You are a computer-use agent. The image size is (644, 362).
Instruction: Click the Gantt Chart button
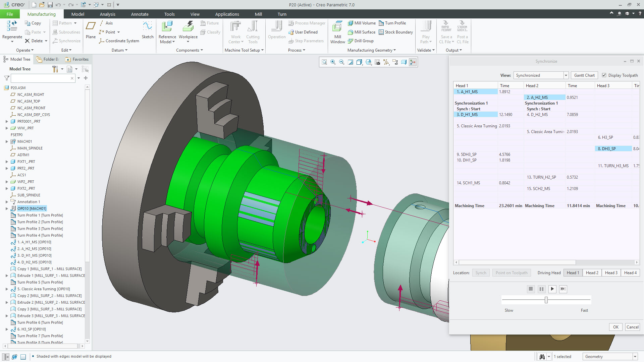pos(584,75)
